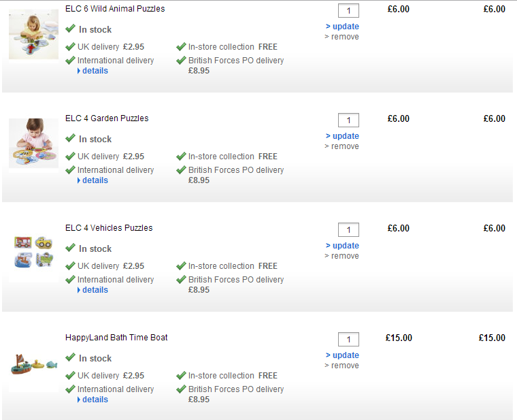Click quantity field for ELC 4 Garden Puzzles

pyautogui.click(x=348, y=120)
